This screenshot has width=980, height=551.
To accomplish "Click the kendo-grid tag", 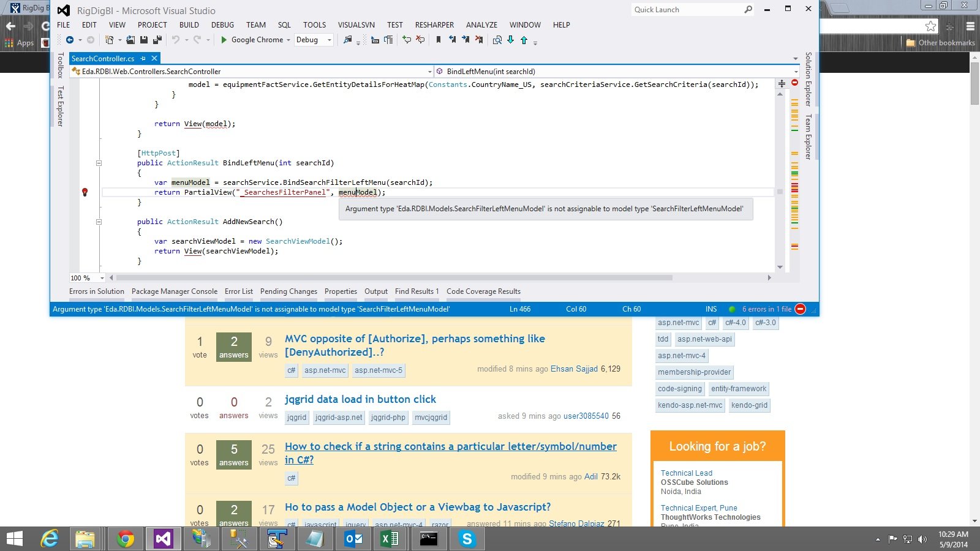I will pyautogui.click(x=749, y=405).
